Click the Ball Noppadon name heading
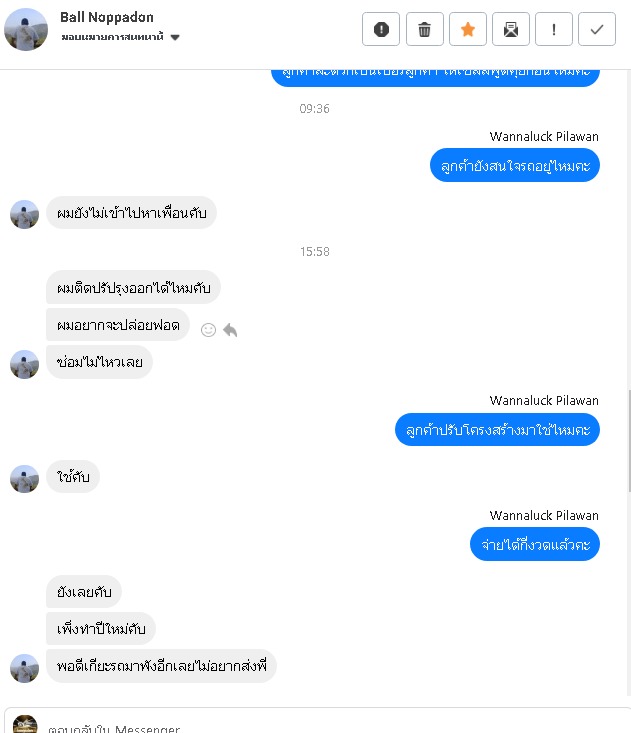The height and width of the screenshot is (733, 631). 107,17
